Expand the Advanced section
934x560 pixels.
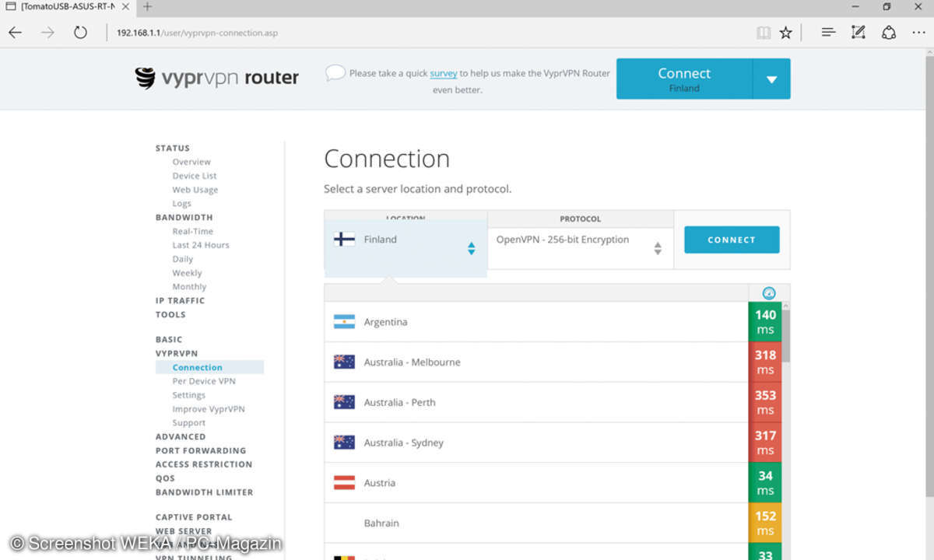point(181,437)
